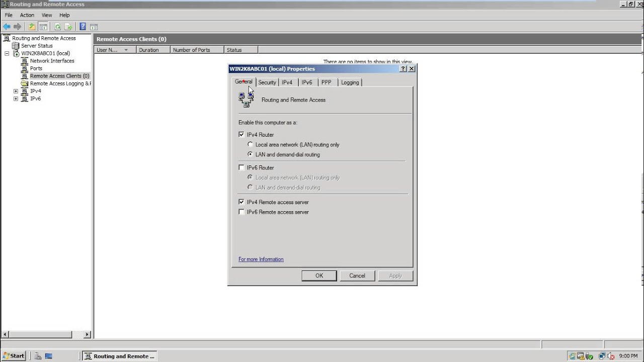Select WIN2K8ABC01 (local) server node

tap(45, 53)
